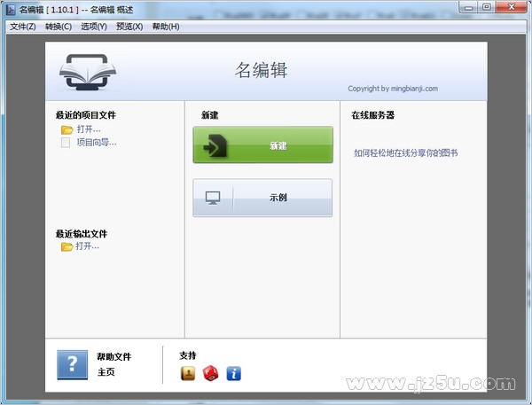Image resolution: width=532 pixels, height=405 pixels.
Task: Click the red FAQ cube icon
Action: pos(210,373)
